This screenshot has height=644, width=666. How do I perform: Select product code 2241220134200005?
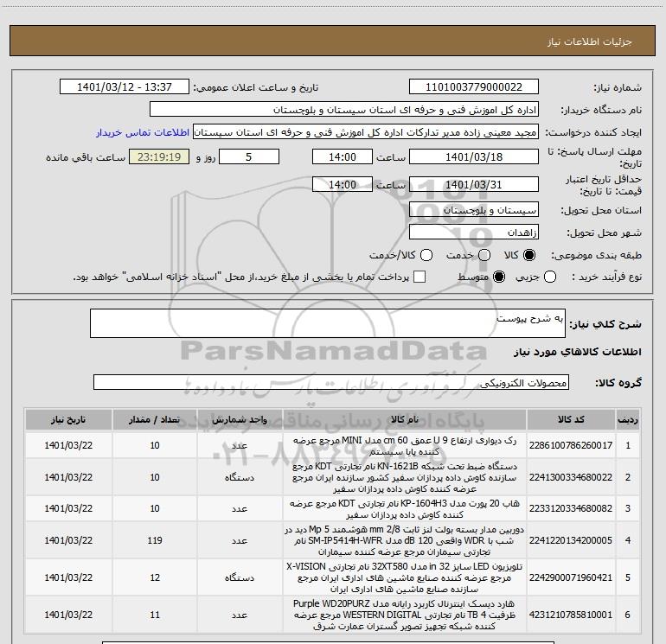pyautogui.click(x=571, y=540)
